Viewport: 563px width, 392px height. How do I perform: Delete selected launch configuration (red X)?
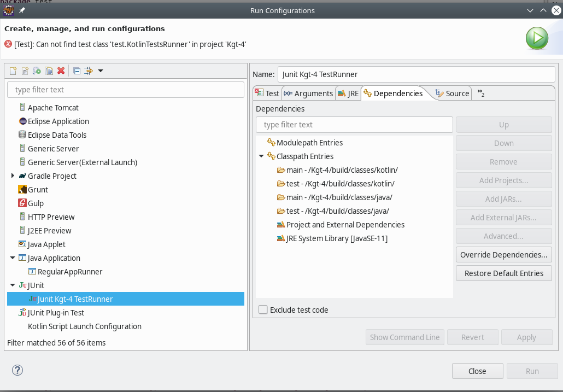pyautogui.click(x=61, y=71)
